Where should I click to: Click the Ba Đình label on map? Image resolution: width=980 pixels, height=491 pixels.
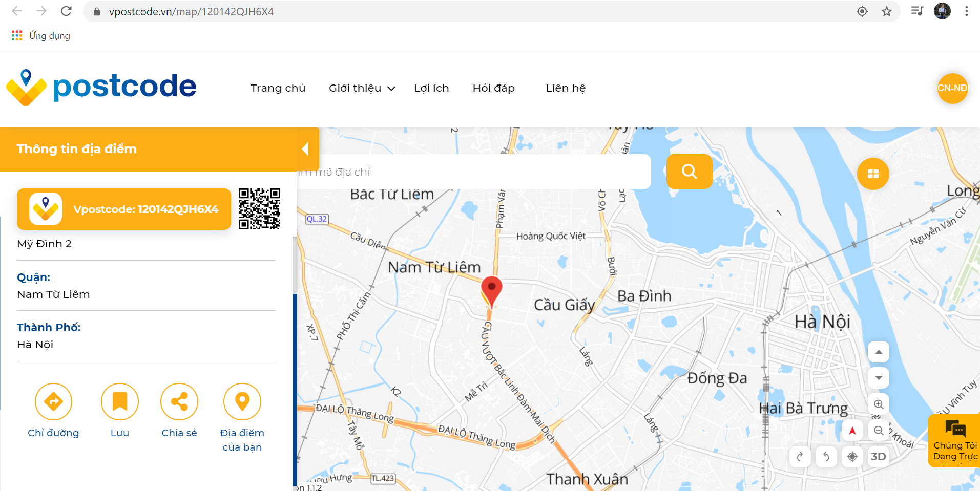click(644, 296)
